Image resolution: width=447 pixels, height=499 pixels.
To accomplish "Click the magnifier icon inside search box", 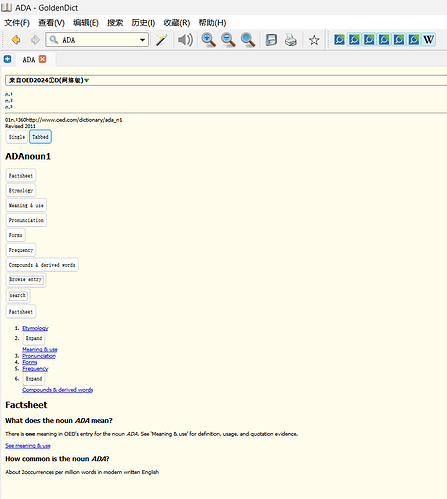I will [x=53, y=40].
